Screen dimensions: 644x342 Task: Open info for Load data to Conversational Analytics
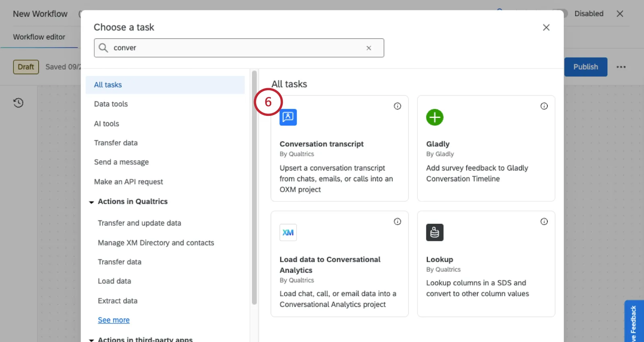pos(397,222)
